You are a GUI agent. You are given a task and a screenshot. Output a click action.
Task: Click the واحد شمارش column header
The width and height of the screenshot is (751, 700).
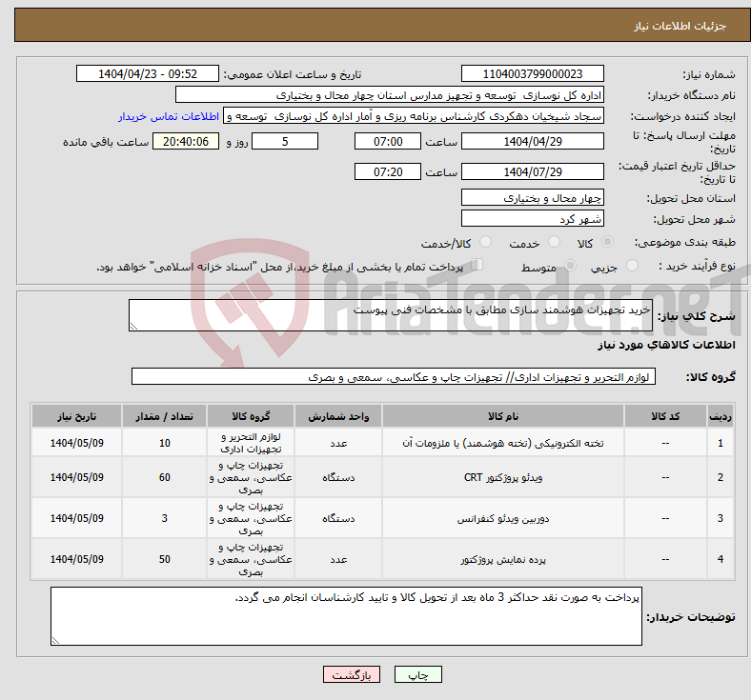click(x=338, y=416)
